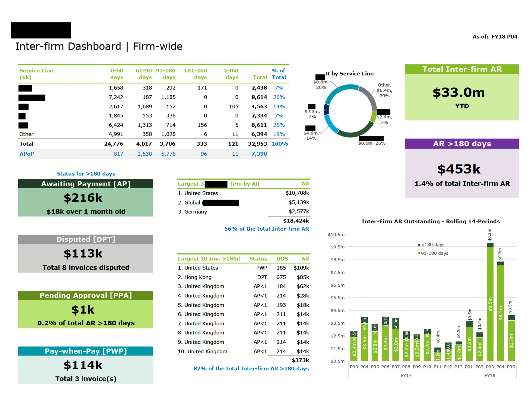532x411 pixels.
Task: Open the Pay-when-Pay [PWP] card
Action: 85,365
